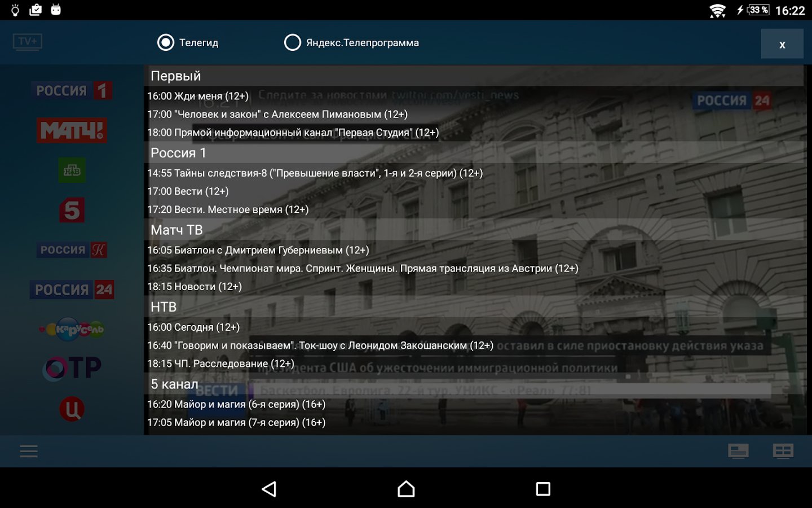Select 16:40 Говорим и показываем entry
This screenshot has height=508, width=812.
[x=320, y=345]
